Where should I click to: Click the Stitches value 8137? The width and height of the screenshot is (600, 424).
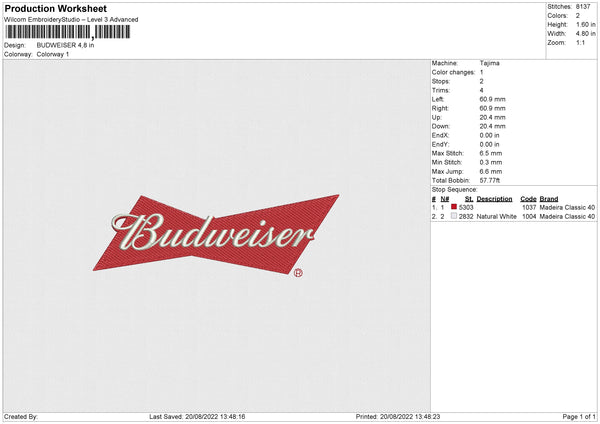583,7
